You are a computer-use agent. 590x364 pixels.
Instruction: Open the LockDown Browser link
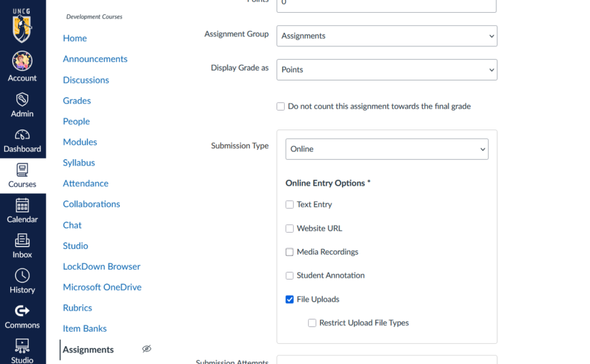(x=101, y=266)
